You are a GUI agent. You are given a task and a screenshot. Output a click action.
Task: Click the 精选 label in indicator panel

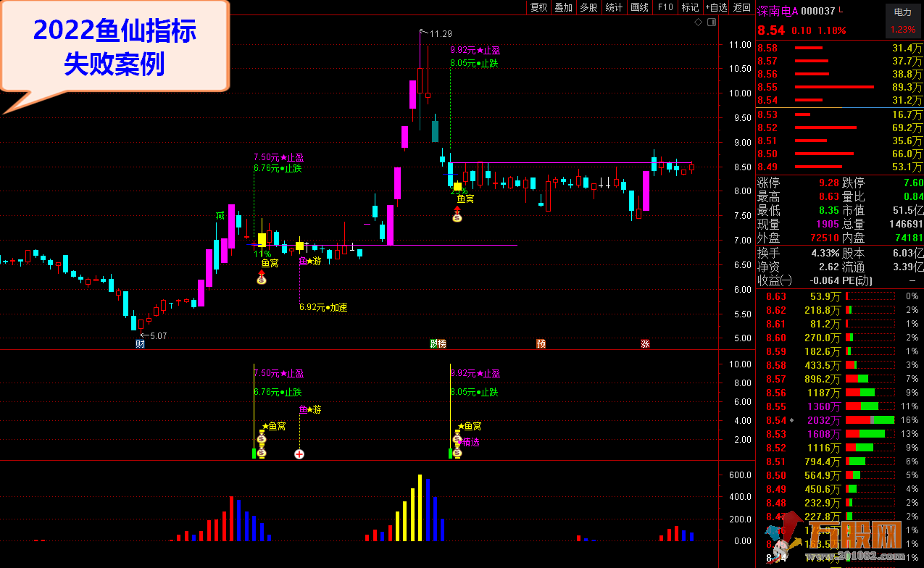click(x=471, y=442)
